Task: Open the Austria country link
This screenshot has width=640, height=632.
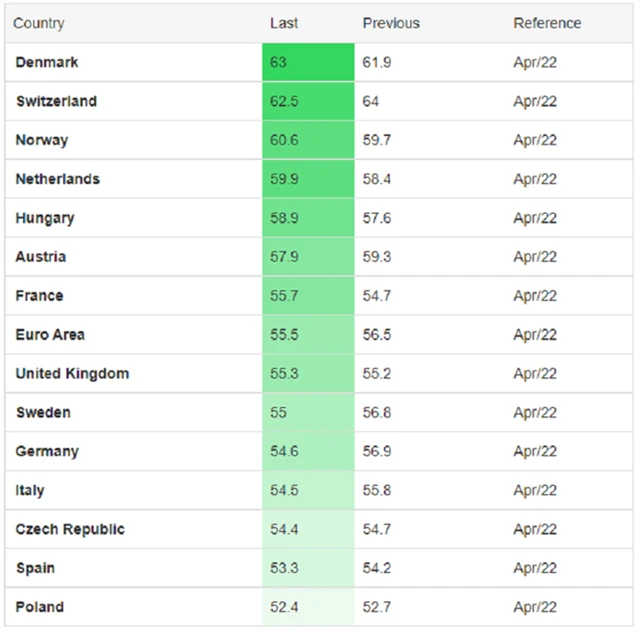Action: pyautogui.click(x=41, y=257)
